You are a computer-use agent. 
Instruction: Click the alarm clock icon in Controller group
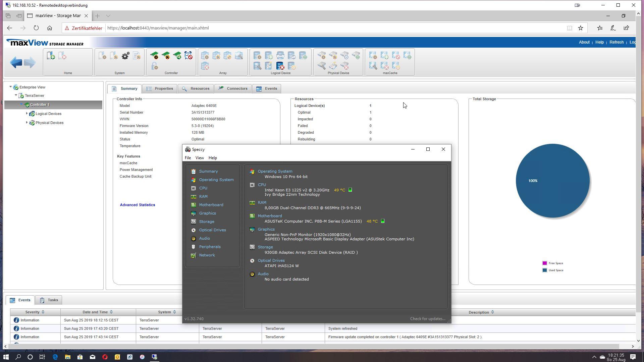point(189,56)
